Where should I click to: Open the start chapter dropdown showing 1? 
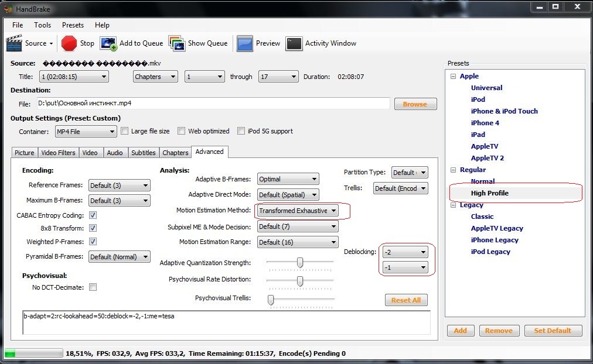point(205,77)
